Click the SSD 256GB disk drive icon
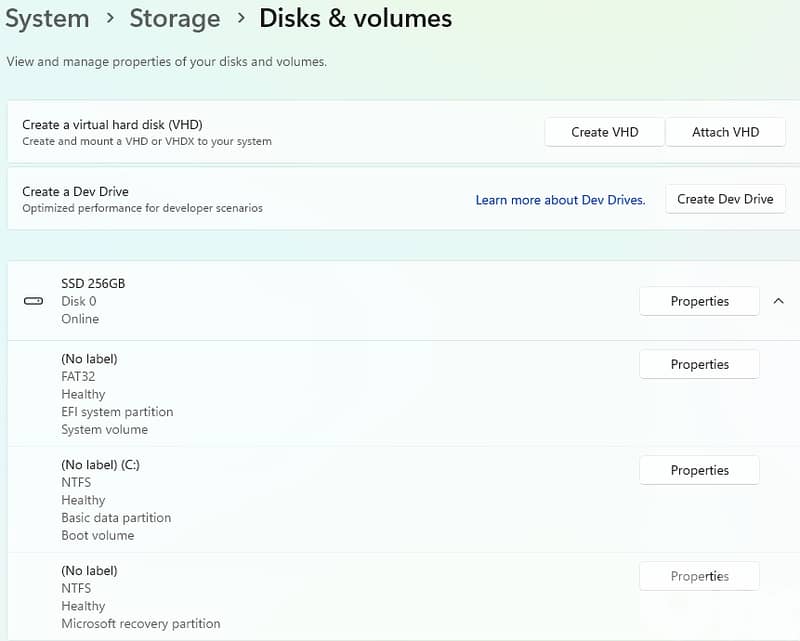Screen dimensions: 800x641 coord(33,301)
